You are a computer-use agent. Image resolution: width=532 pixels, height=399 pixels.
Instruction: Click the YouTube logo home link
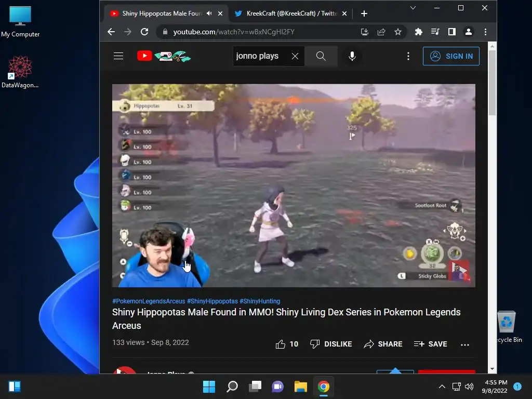coord(164,56)
